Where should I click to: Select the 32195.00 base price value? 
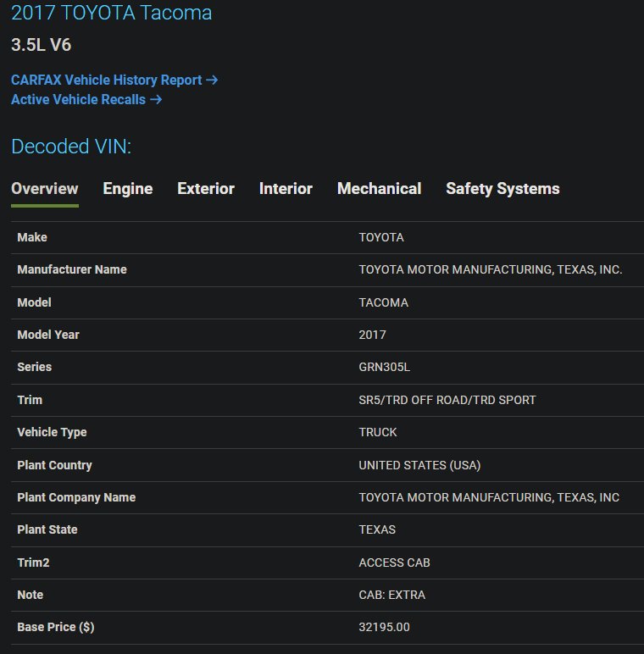384,627
